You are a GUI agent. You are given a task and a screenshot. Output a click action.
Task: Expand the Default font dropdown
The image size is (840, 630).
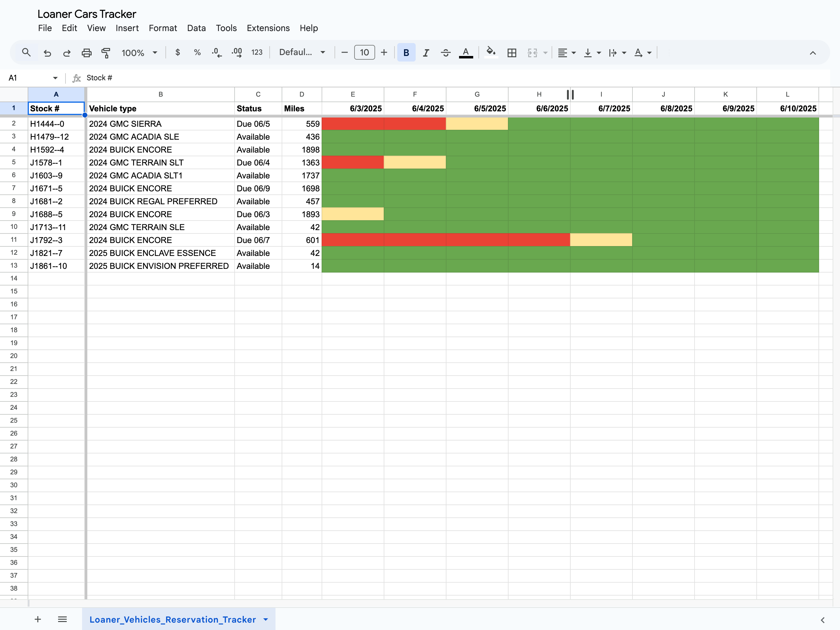302,52
